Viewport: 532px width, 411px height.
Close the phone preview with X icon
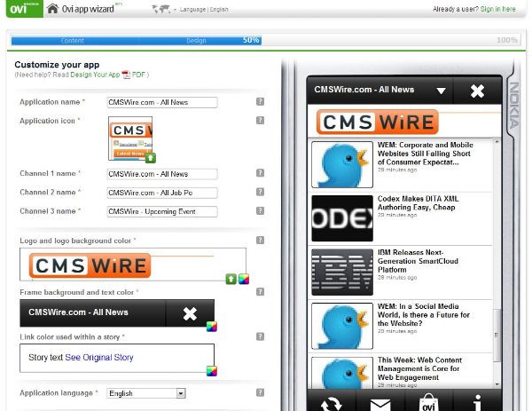(x=477, y=91)
